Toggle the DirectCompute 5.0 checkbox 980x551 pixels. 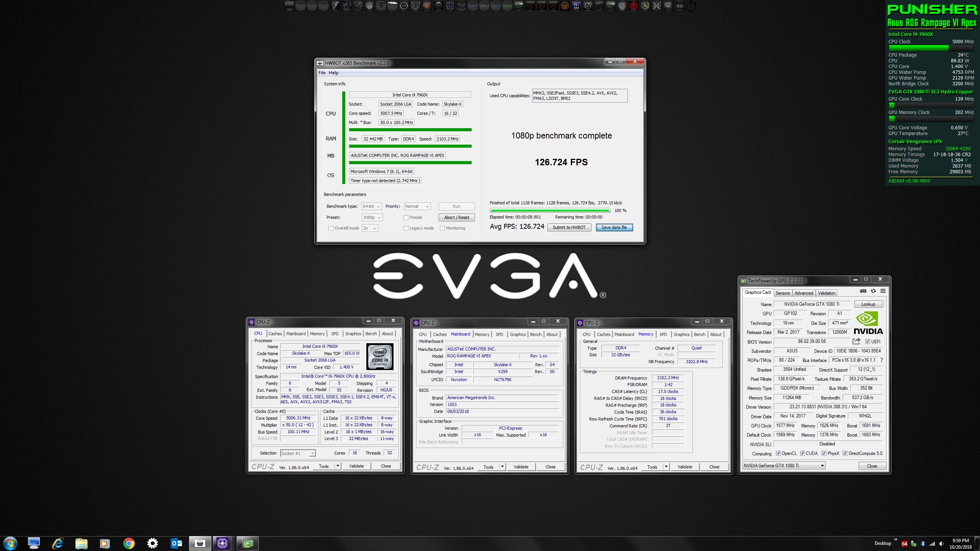click(x=845, y=453)
